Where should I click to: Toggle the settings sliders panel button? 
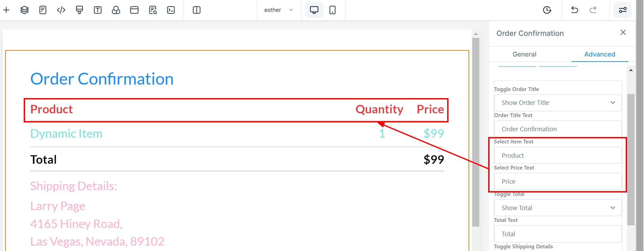point(623,10)
